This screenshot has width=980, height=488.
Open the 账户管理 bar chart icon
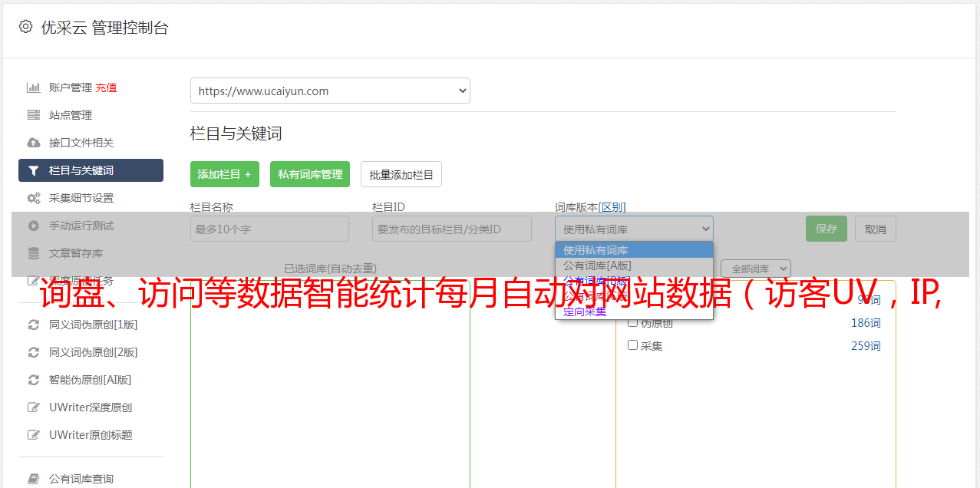34,87
